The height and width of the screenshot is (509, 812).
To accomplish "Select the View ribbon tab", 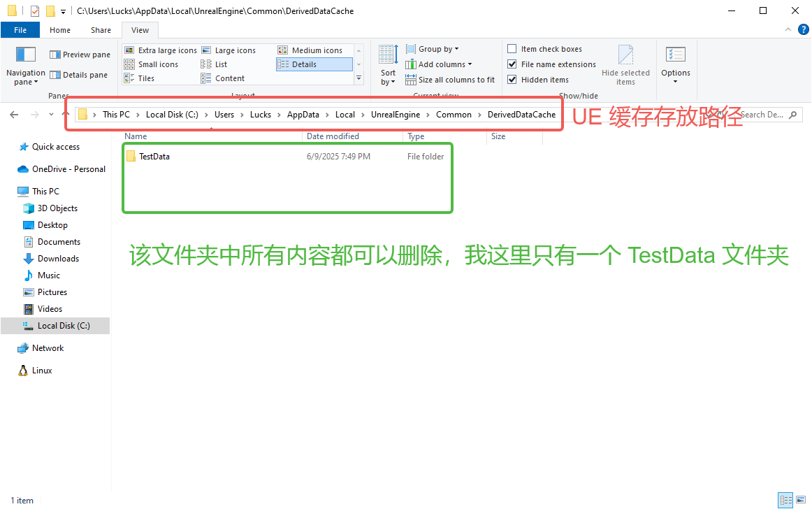I will tap(140, 30).
